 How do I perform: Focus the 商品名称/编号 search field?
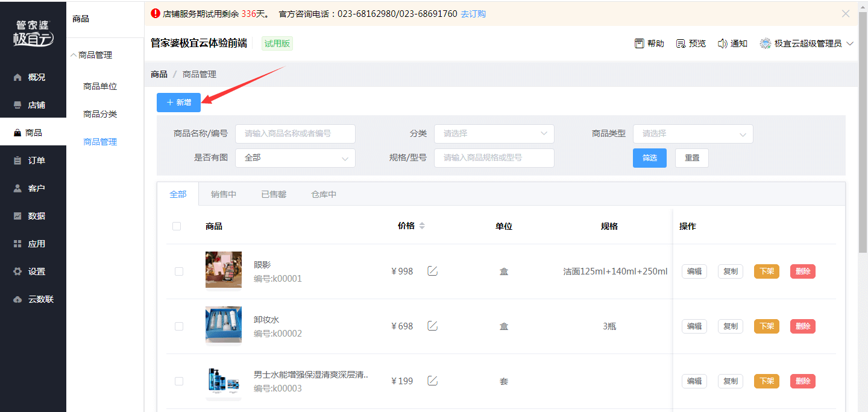[x=295, y=133]
